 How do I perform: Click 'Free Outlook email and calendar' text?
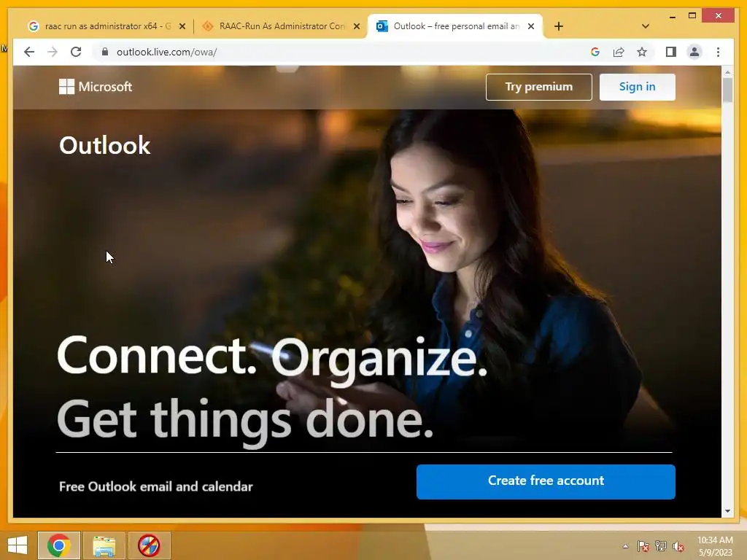(156, 486)
